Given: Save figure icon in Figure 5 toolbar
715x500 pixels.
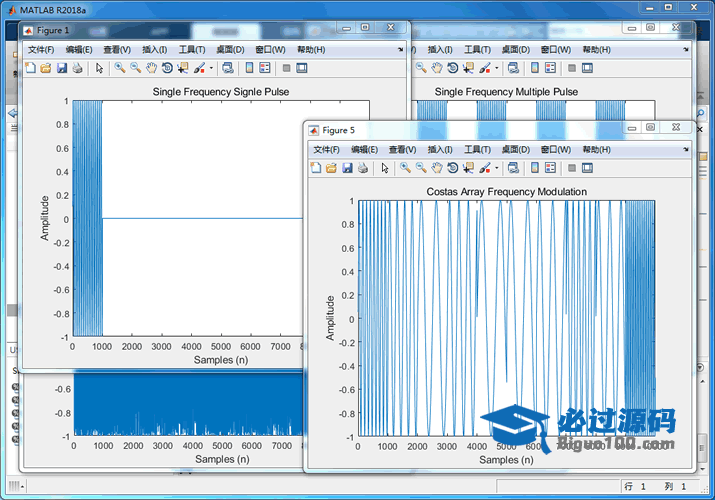Looking at the screenshot, I should click(347, 168).
